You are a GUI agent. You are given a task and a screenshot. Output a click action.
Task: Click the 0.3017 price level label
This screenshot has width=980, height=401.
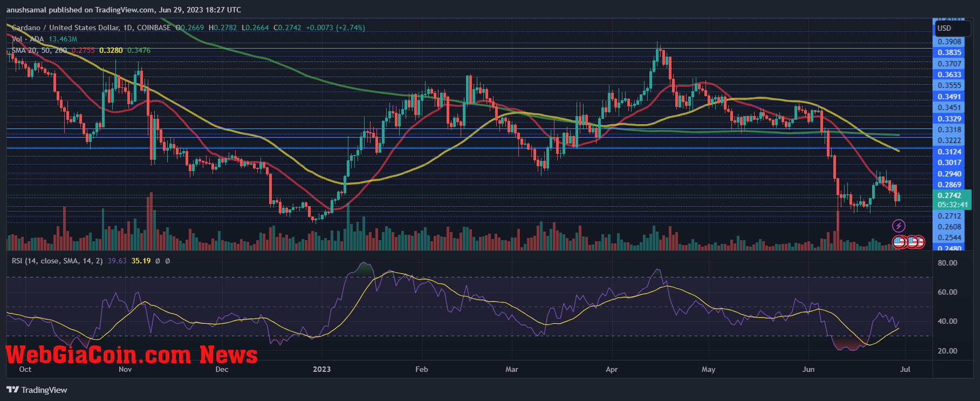tap(949, 162)
